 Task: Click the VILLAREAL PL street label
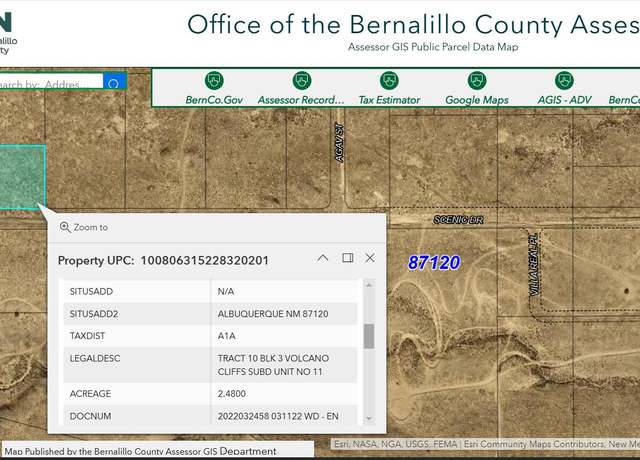pyautogui.click(x=534, y=264)
